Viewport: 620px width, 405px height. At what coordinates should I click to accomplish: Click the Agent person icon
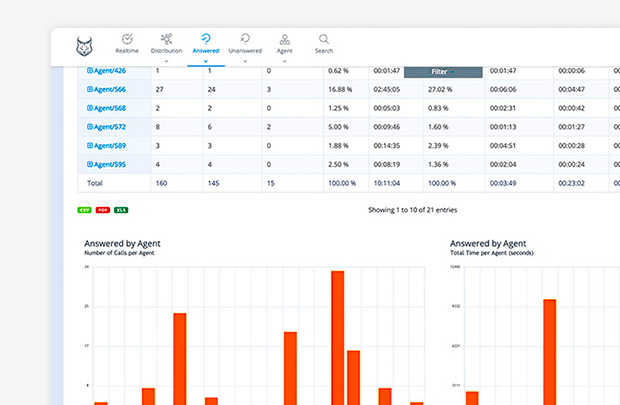284,39
